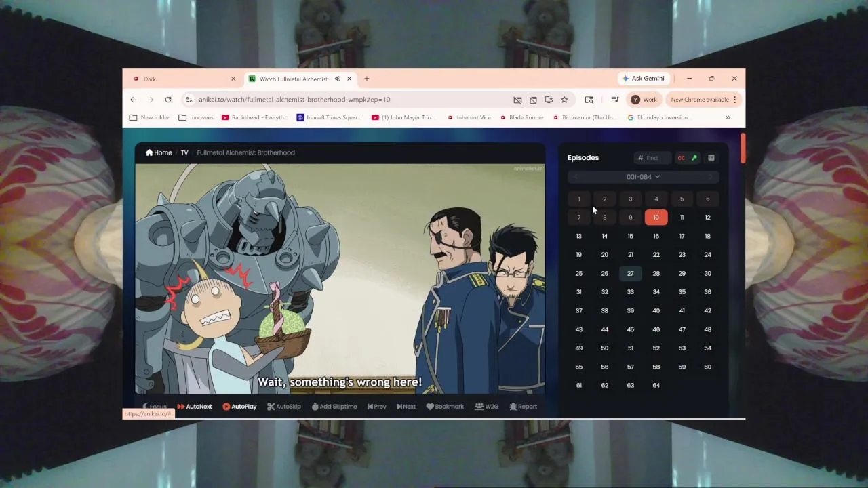
Task: Open the Blade Runner bookmark
Action: (521, 117)
